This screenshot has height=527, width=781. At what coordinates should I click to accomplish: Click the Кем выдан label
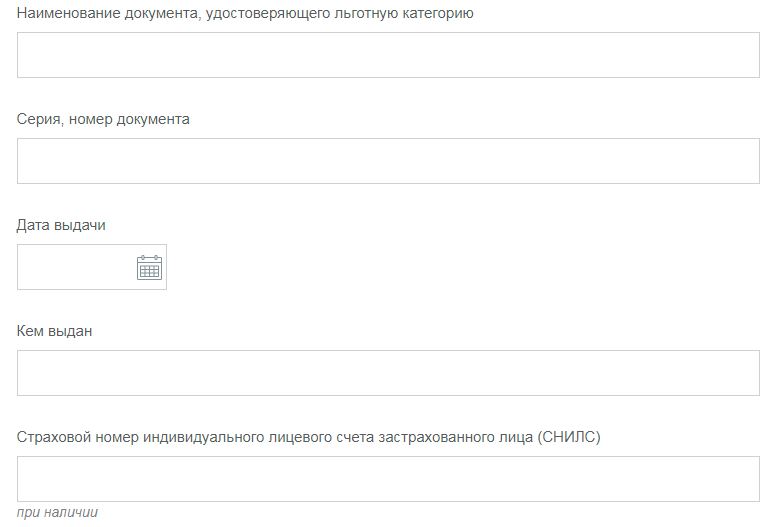pyautogui.click(x=54, y=331)
